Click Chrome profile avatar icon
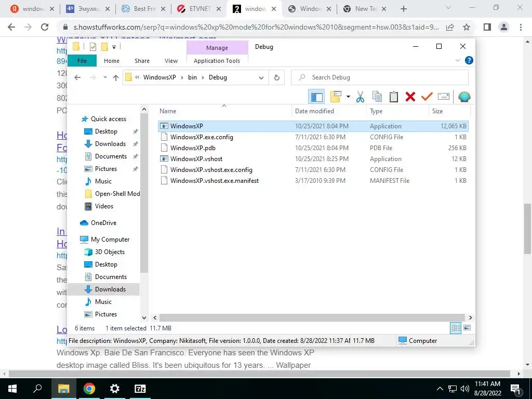The height and width of the screenshot is (399, 532). (x=504, y=27)
